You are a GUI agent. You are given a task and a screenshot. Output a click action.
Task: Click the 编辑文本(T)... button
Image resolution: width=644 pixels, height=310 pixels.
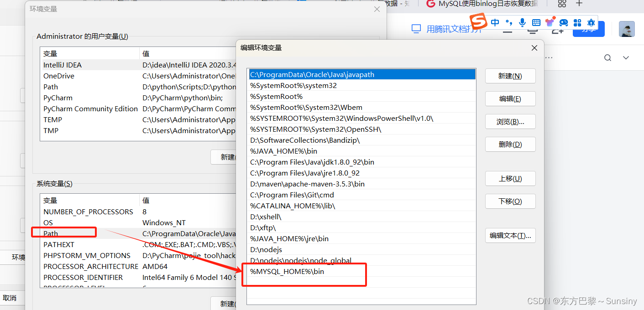[x=510, y=236]
